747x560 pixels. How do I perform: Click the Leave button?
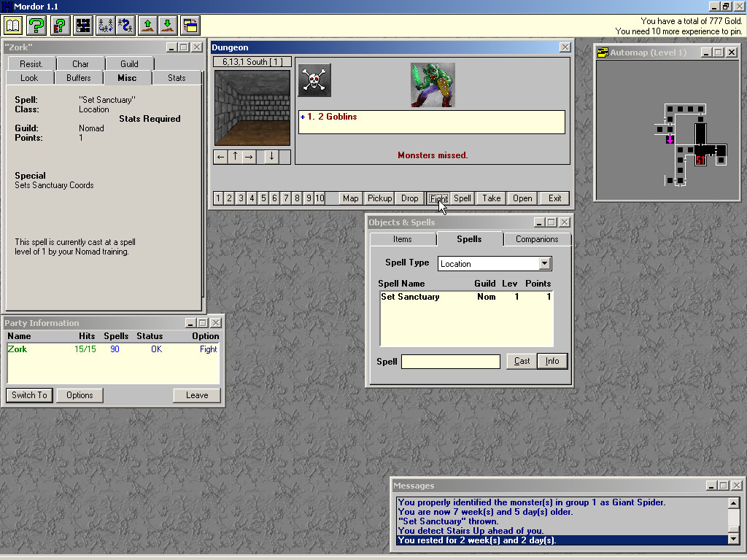(x=197, y=395)
